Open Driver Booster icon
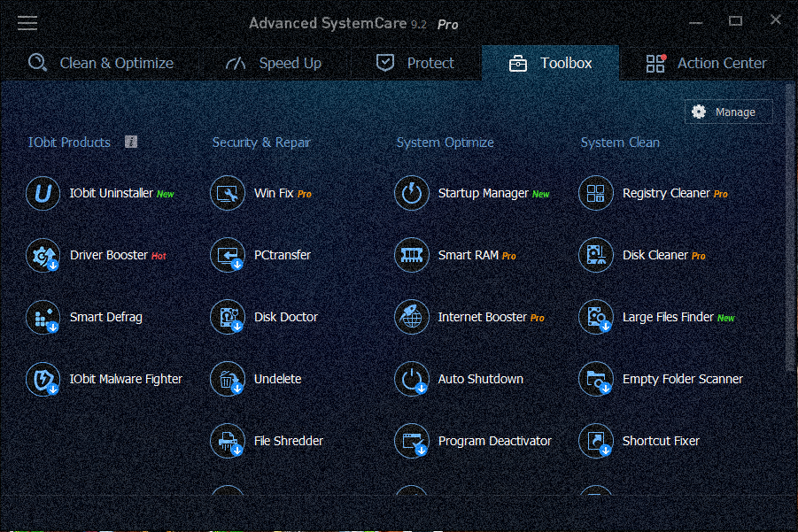798x532 pixels. tap(43, 255)
